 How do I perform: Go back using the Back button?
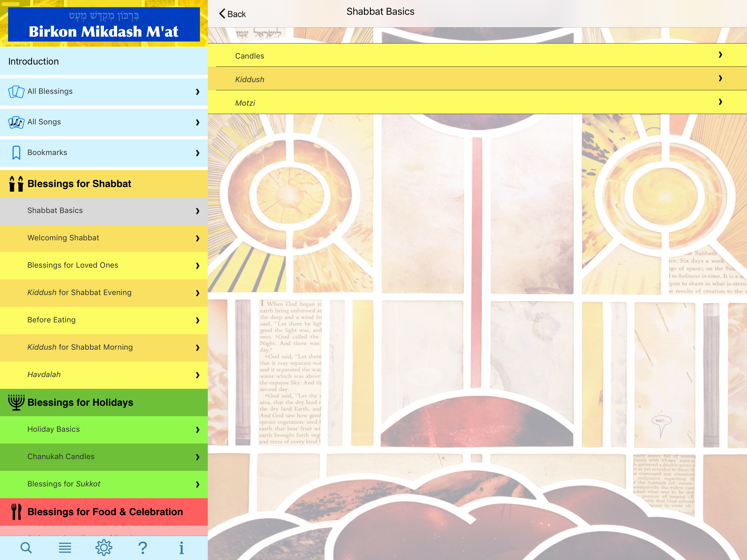(x=232, y=14)
